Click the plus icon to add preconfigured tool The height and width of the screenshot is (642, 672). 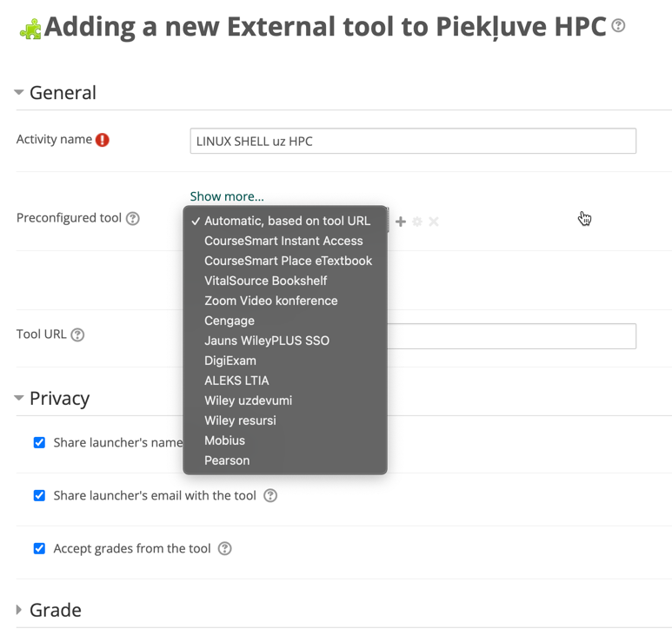pyautogui.click(x=400, y=222)
